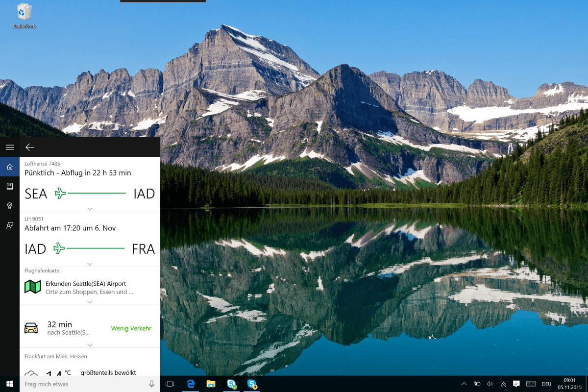
Task: Click the Wenig Verkehr traffic status
Action: click(x=131, y=328)
